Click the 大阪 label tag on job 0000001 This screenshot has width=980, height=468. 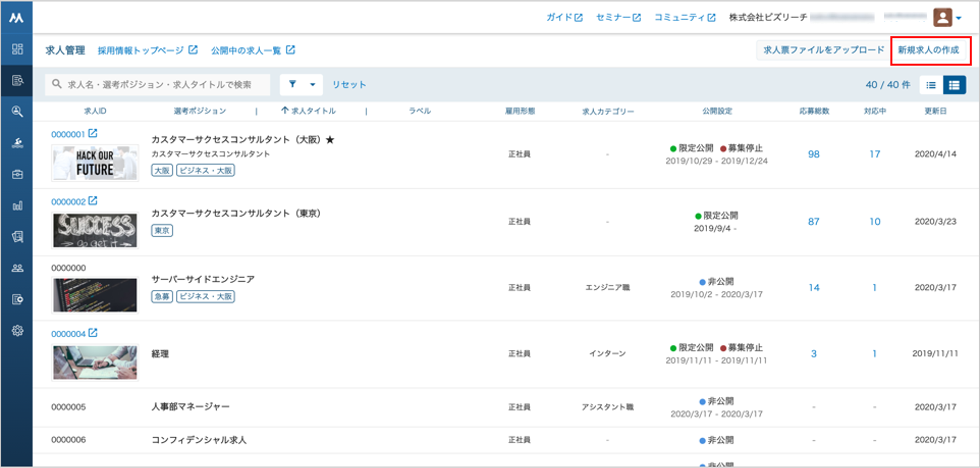pos(162,170)
